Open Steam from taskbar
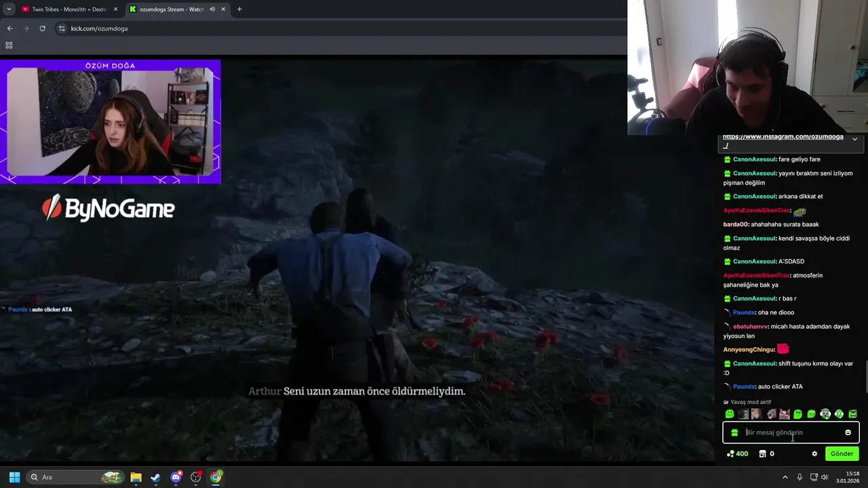Screen dimensions: 868x488 click(155, 477)
